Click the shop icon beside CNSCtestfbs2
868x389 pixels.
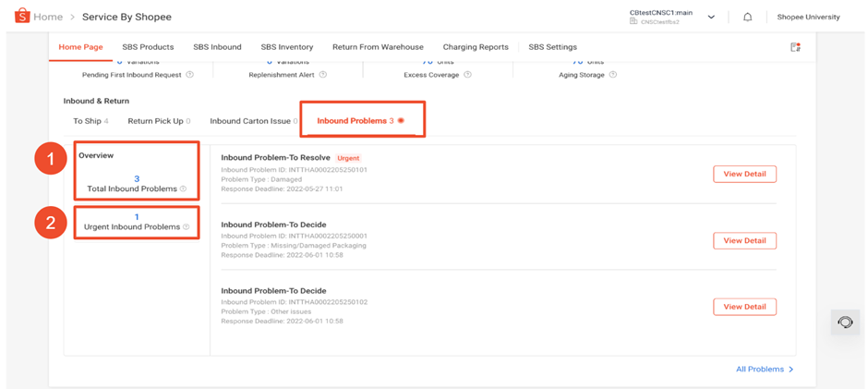[x=633, y=21]
